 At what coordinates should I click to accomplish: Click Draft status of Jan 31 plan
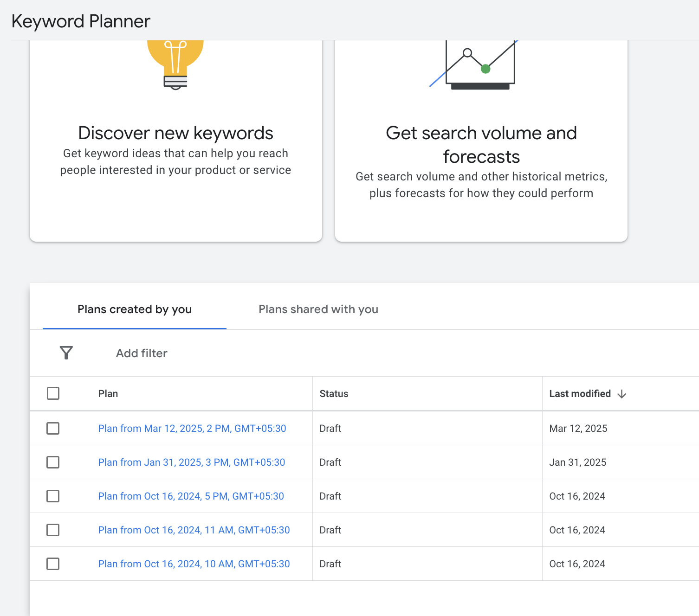point(330,462)
